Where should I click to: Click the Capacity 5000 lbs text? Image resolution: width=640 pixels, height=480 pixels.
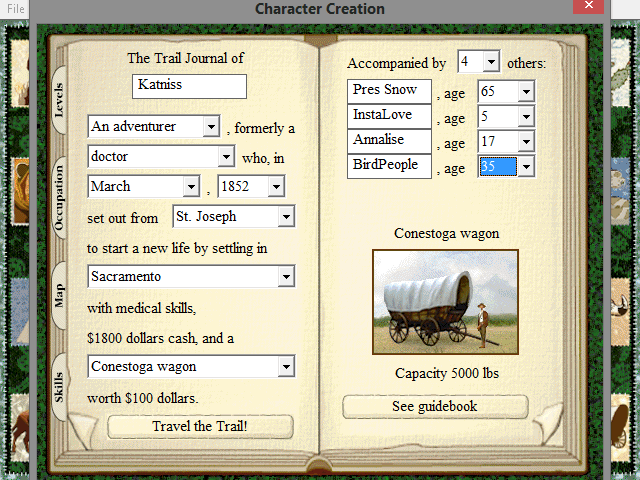tap(447, 373)
